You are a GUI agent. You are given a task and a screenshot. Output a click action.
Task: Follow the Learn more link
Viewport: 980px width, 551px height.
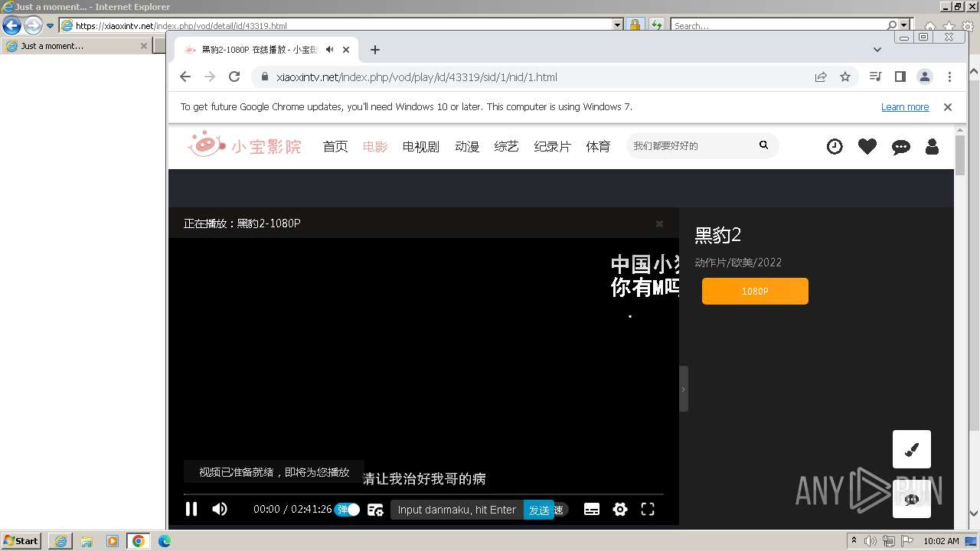[905, 107]
